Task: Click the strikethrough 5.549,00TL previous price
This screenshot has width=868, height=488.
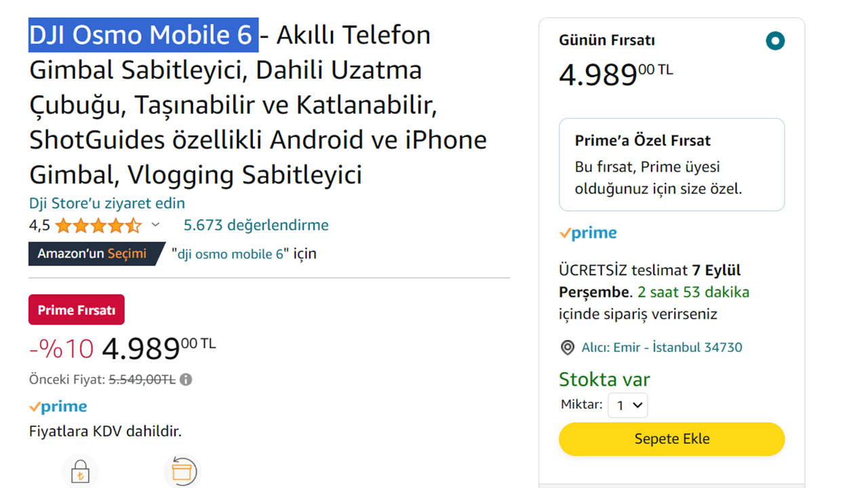Action: tap(142, 380)
